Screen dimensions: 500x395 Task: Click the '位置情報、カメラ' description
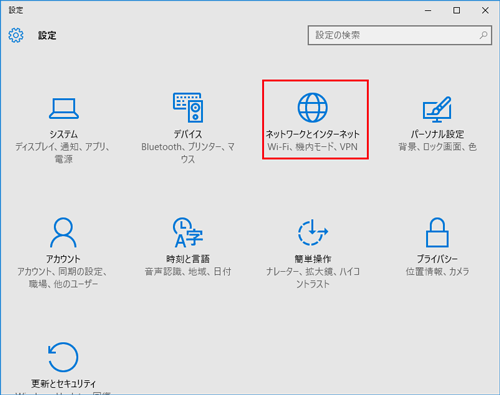[437, 272]
